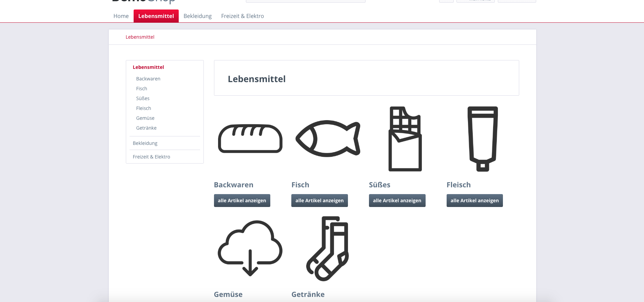Click the Fisch category title
Screen dimensions: 644x302
click(x=300, y=185)
